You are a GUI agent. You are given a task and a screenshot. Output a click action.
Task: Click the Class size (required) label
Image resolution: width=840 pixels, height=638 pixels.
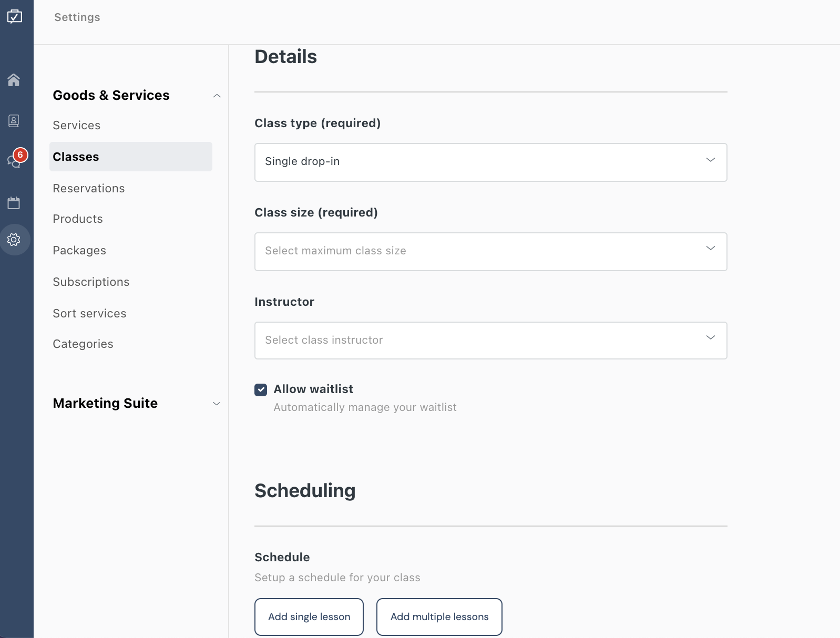[x=316, y=212]
